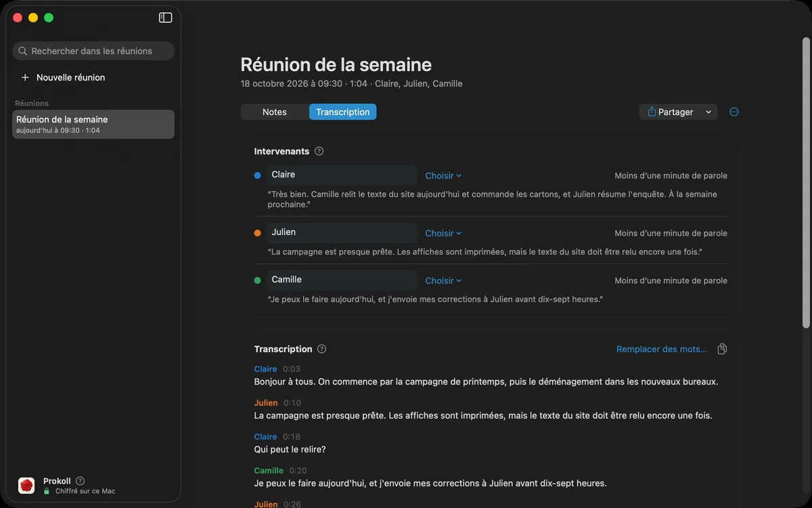
Task: Click the share icon in Partager button
Action: coord(652,112)
